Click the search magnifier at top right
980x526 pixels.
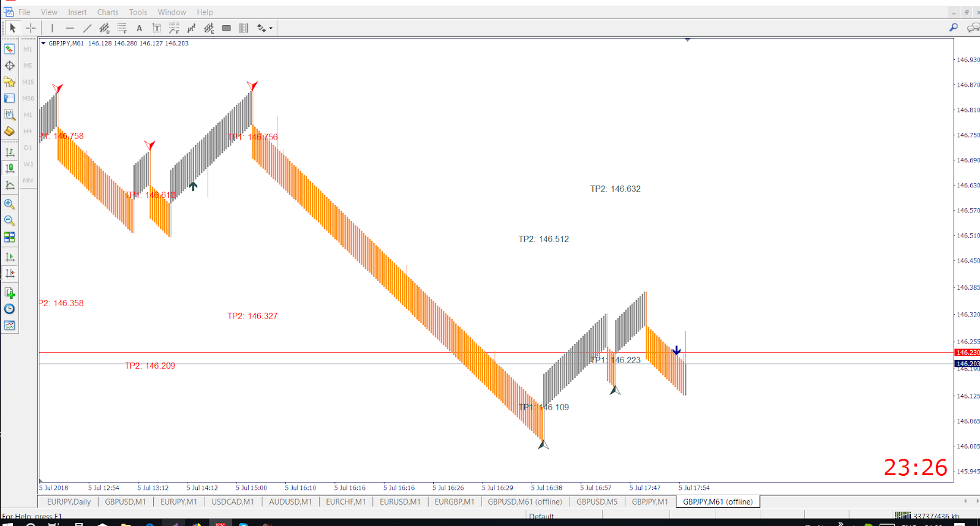tap(954, 28)
